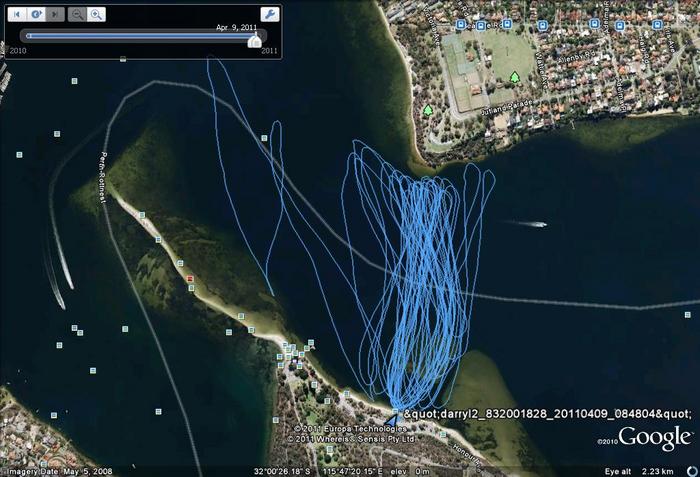The width and height of the screenshot is (700, 477).
Task: Click the time slider step-back button
Action: pyautogui.click(x=17, y=15)
